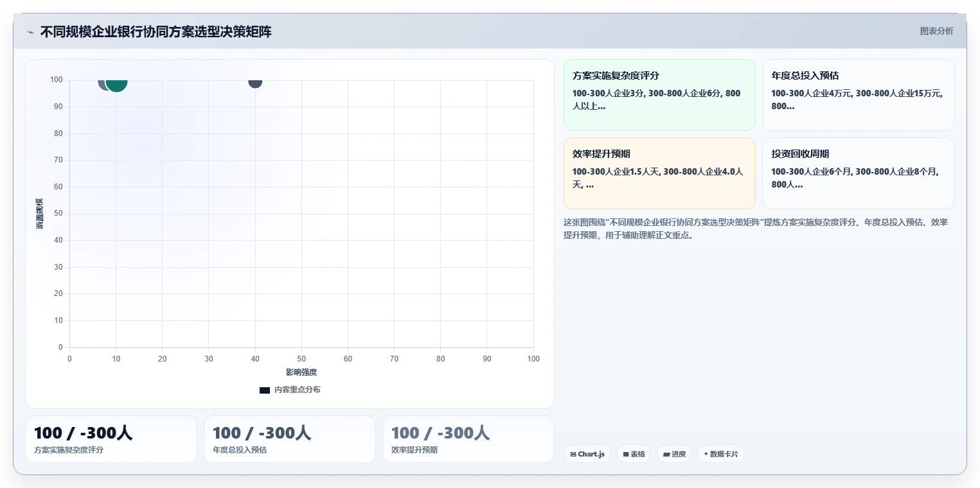Click the stat card labeled 年度总投入预估 below chart
The height and width of the screenshot is (488, 980).
pos(290,439)
